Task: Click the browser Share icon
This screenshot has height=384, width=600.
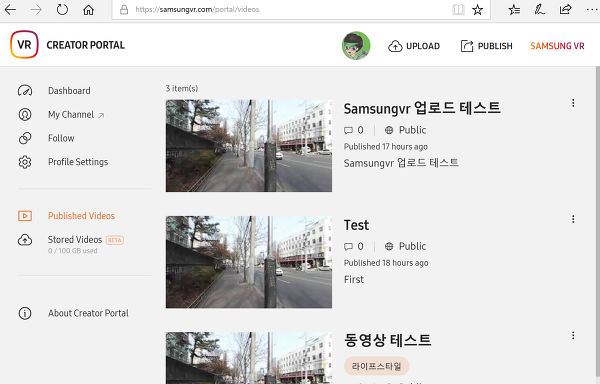Action: (566, 10)
